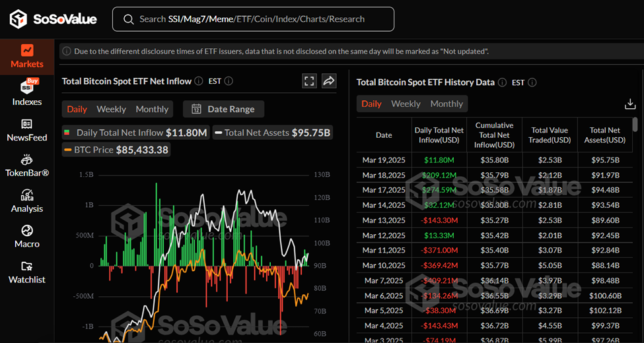
Task: Open the Watchlist sidebar section
Action: tap(27, 272)
